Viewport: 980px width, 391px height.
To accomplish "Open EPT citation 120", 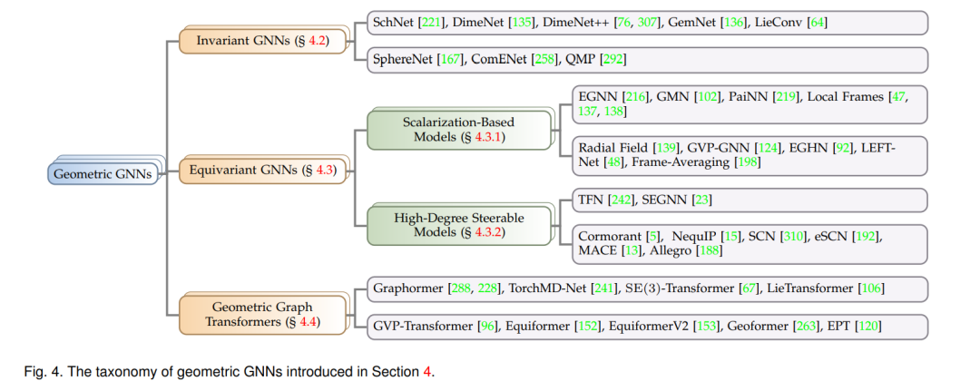I will 868,326.
